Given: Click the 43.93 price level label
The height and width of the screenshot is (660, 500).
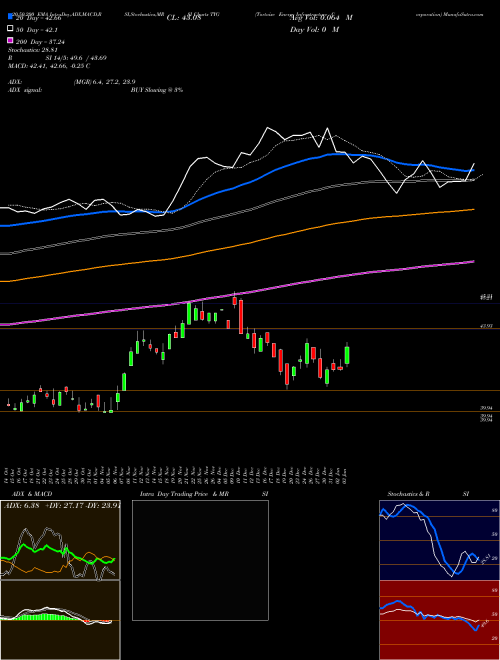Looking at the screenshot, I should [x=487, y=326].
